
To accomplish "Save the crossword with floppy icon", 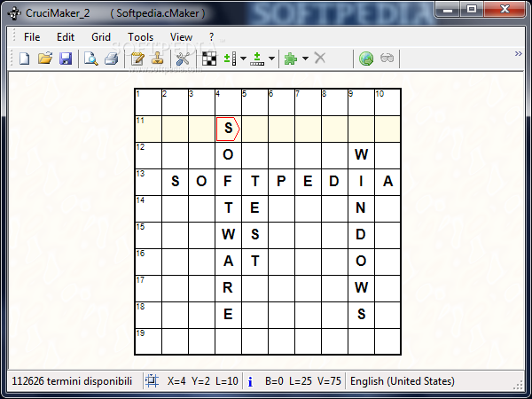I will (66, 59).
